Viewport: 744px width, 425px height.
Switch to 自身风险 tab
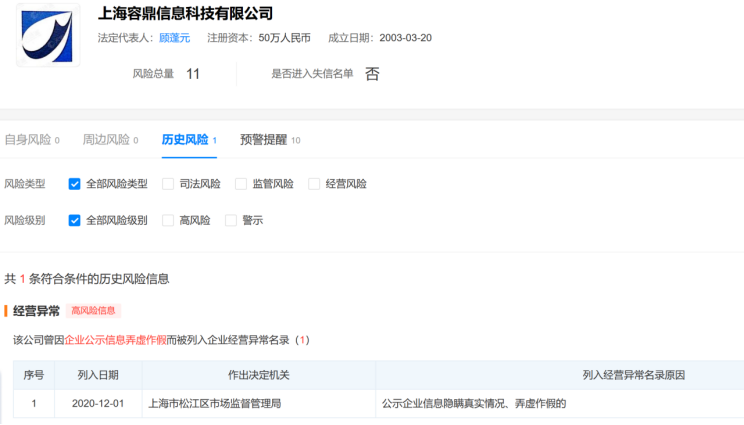point(32,140)
